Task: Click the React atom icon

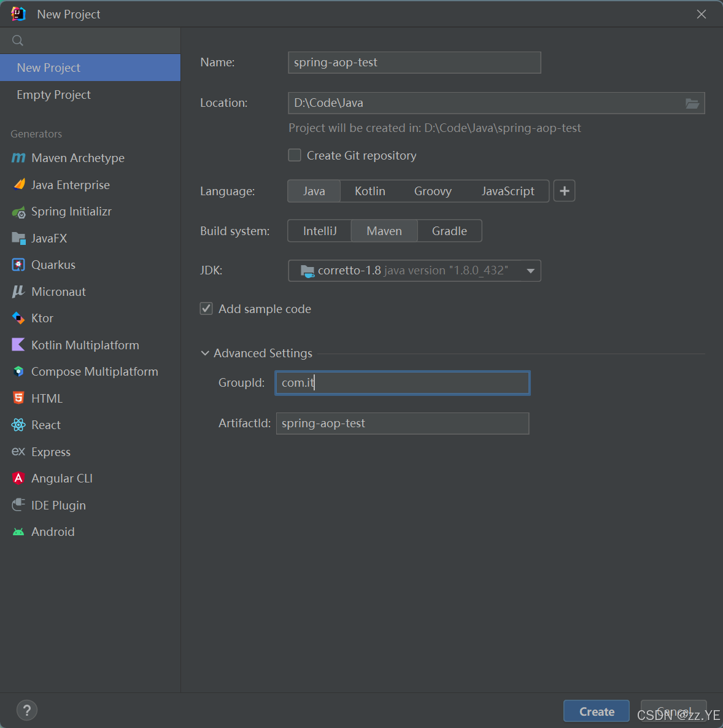Action: click(x=18, y=425)
